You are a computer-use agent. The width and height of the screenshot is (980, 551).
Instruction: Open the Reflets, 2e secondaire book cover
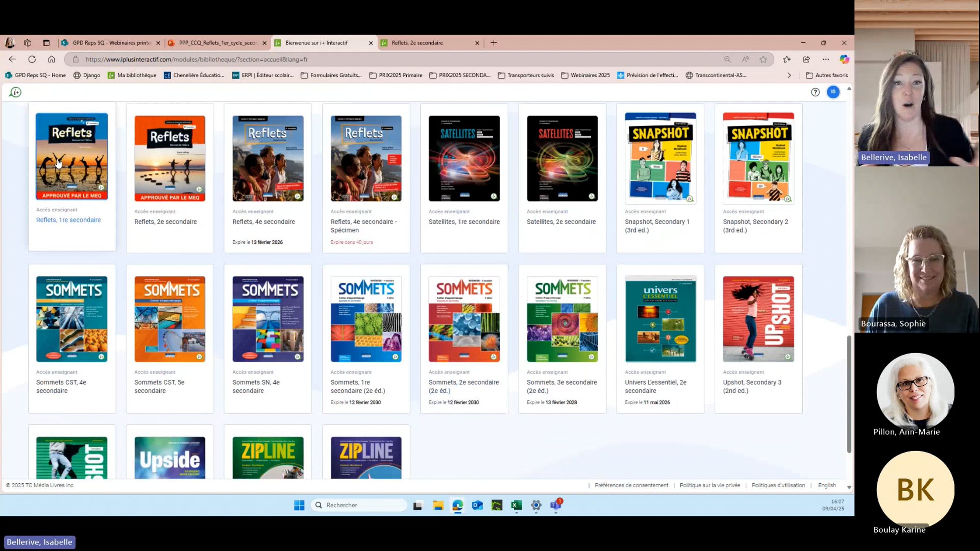[x=170, y=158]
